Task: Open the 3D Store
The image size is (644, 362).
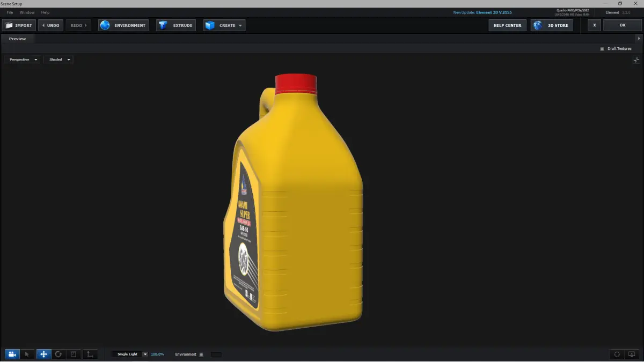Action: [552, 25]
